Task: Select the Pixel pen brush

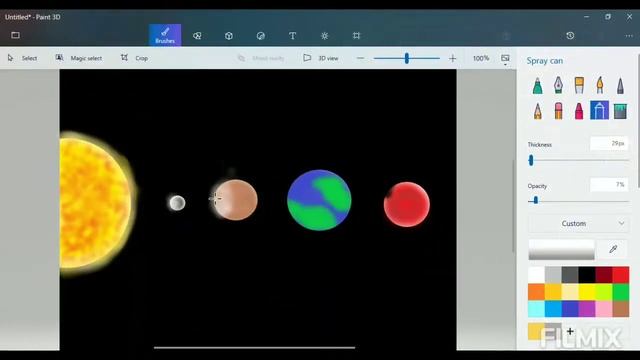Action: coord(620,86)
